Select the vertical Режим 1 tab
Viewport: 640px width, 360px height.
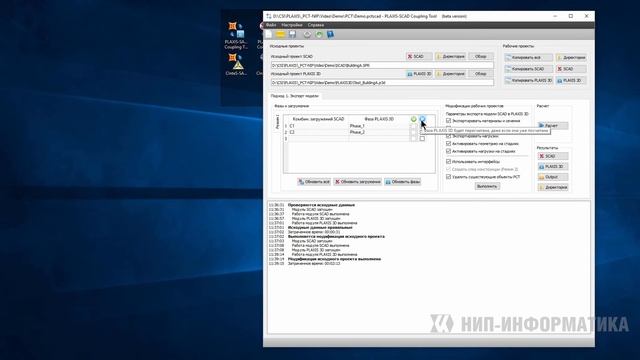pos(278,122)
